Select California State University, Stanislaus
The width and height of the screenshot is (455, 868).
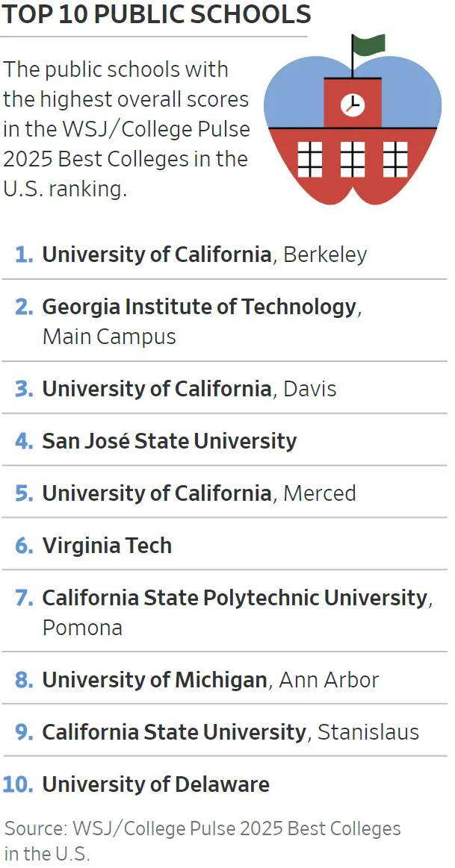[x=230, y=732]
